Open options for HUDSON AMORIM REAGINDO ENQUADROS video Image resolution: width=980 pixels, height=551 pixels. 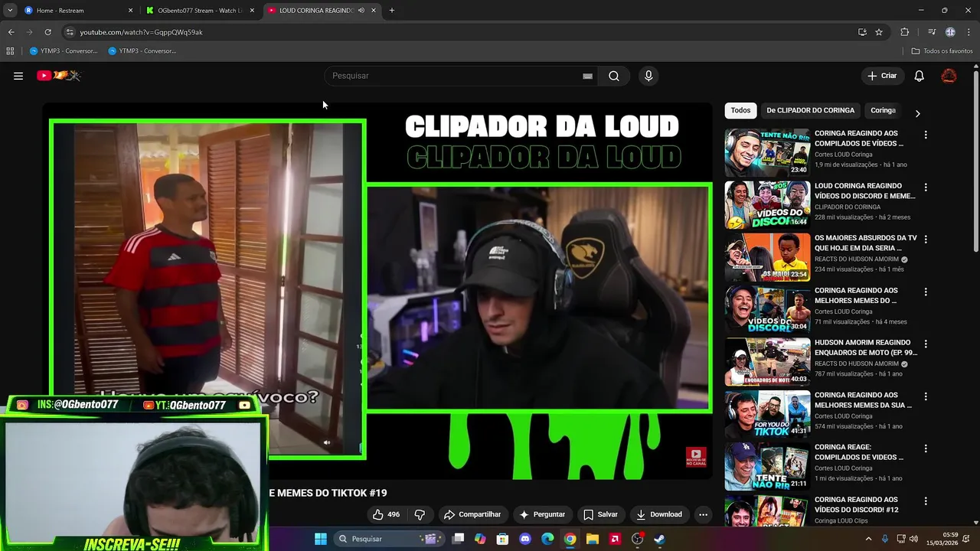[926, 344]
